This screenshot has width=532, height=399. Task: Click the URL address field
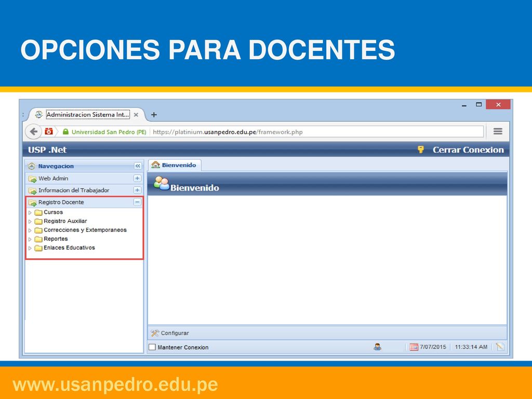coord(317,131)
